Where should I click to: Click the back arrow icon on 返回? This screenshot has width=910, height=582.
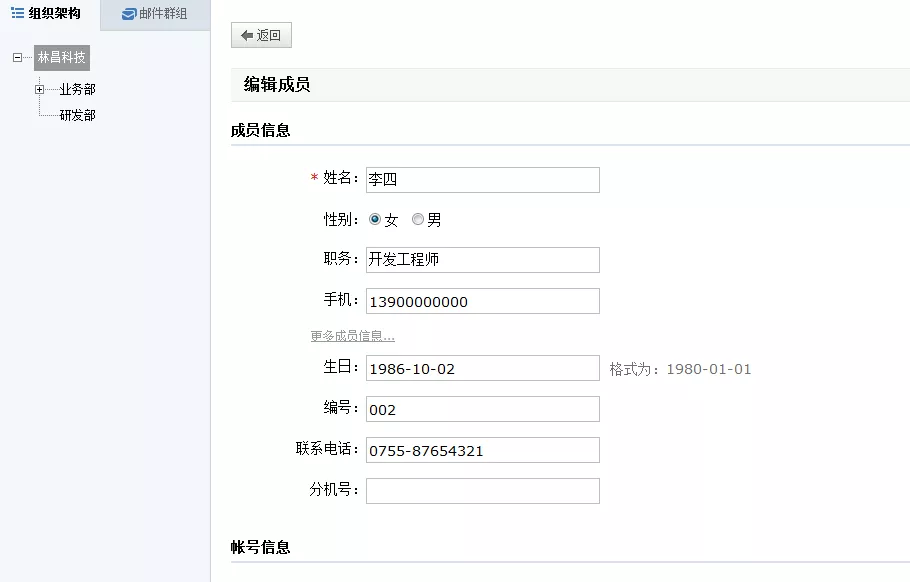click(x=246, y=36)
